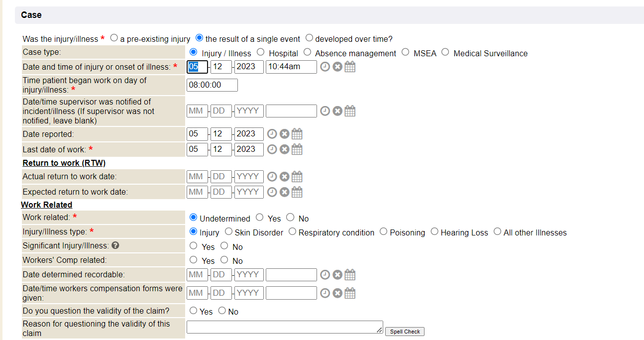
Task: Set current time for supervisor notified field
Action: coord(325,111)
